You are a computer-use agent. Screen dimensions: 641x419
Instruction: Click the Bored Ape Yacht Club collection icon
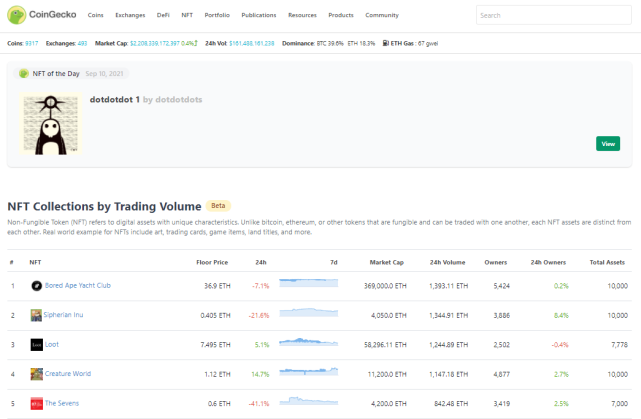coord(36,285)
